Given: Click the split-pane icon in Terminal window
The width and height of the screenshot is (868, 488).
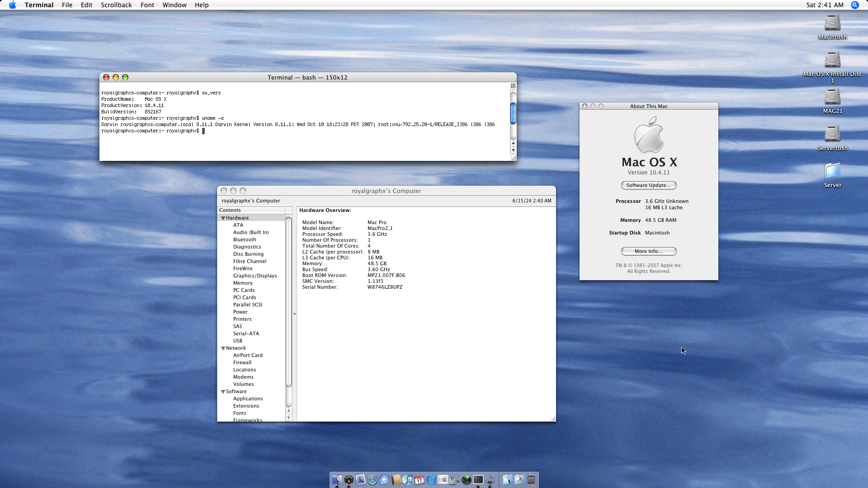Looking at the screenshot, I should pyautogui.click(x=513, y=86).
